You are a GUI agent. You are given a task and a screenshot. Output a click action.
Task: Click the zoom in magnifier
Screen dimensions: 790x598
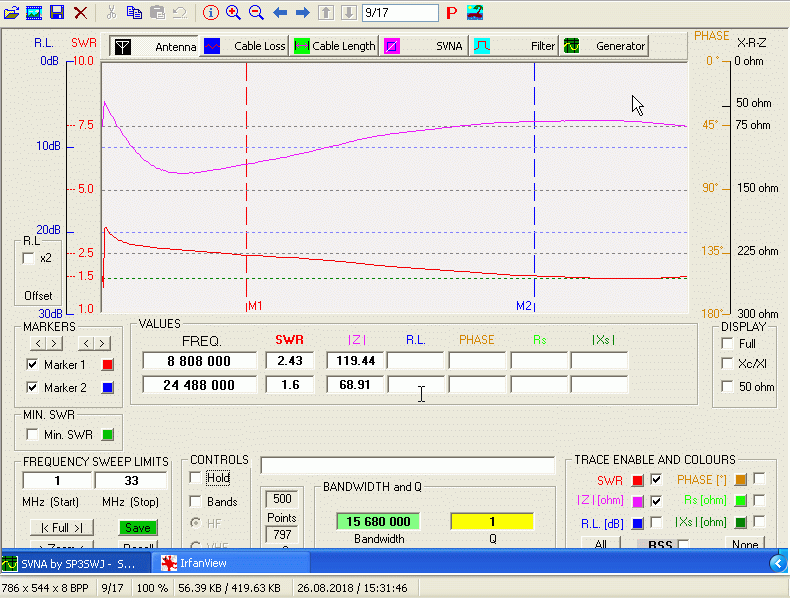pyautogui.click(x=233, y=13)
